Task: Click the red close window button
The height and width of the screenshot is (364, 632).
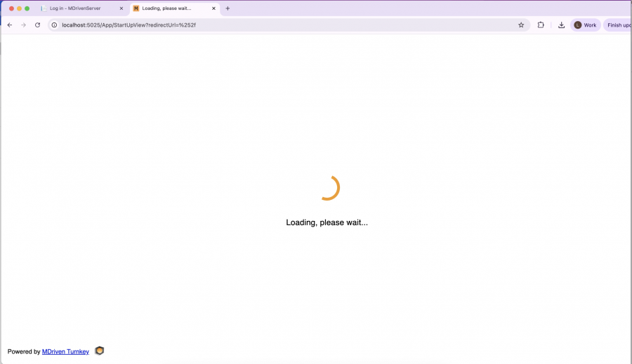Action: point(11,8)
